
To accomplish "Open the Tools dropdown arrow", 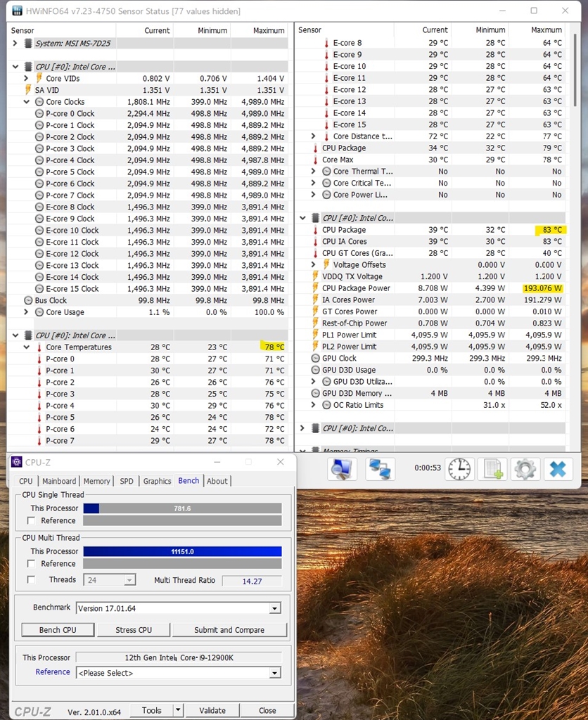I will (178, 710).
